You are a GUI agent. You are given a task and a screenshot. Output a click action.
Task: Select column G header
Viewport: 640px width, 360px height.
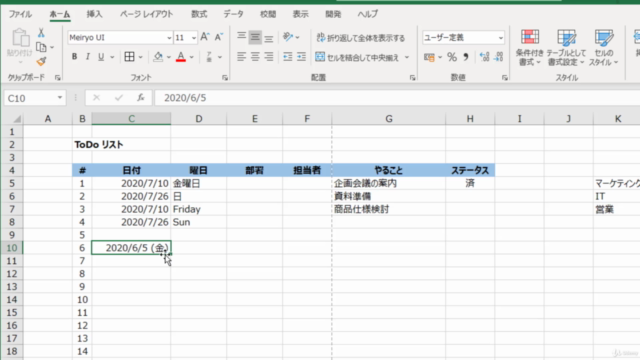pos(389,119)
